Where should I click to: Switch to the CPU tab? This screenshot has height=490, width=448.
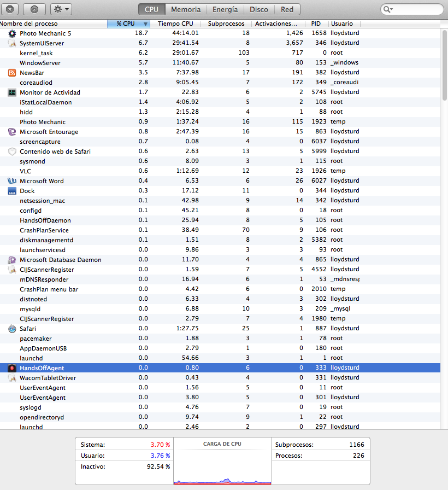152,9
